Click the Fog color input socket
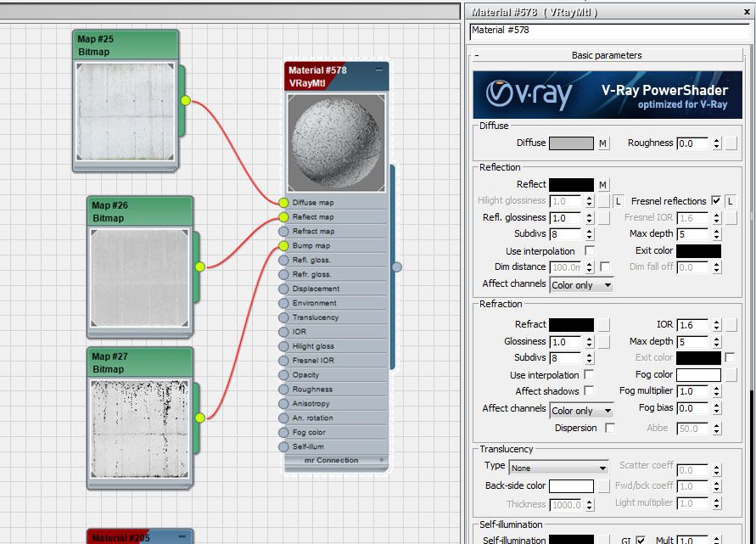Image resolution: width=756 pixels, height=544 pixels. point(283,433)
